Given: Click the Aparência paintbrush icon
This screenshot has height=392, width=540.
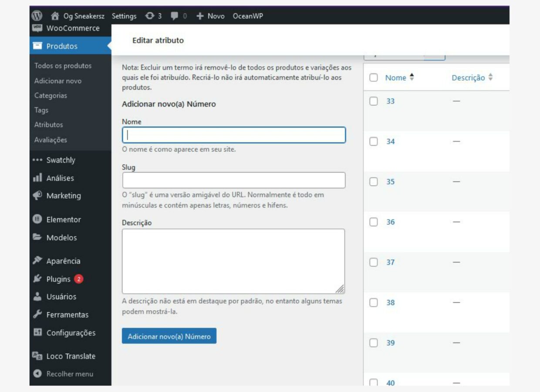Looking at the screenshot, I should click(x=37, y=261).
